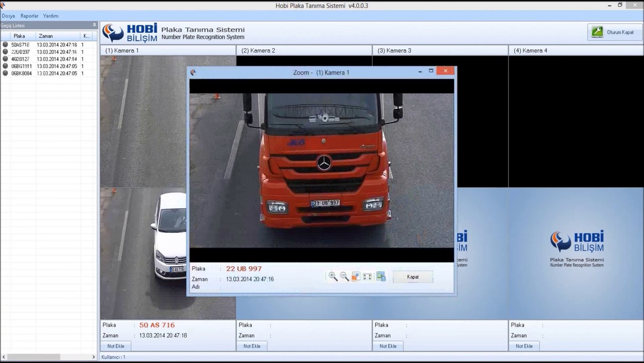The height and width of the screenshot is (363, 644).
Task: Select the 06BK8084 row in list
Action: click(48, 73)
